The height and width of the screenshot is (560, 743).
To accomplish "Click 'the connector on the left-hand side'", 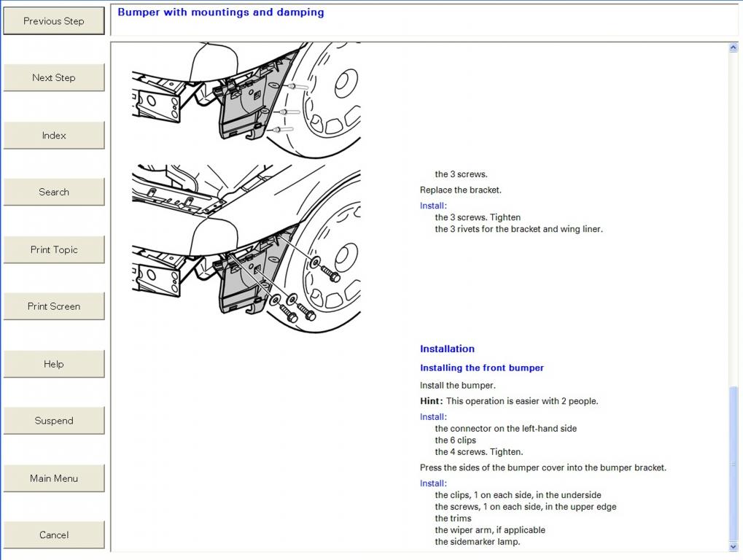I will [505, 429].
